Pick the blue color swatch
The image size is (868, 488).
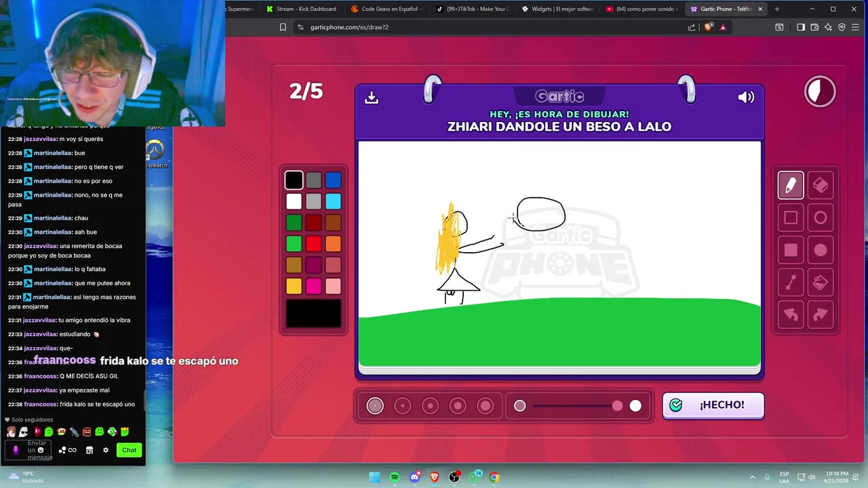pos(333,180)
